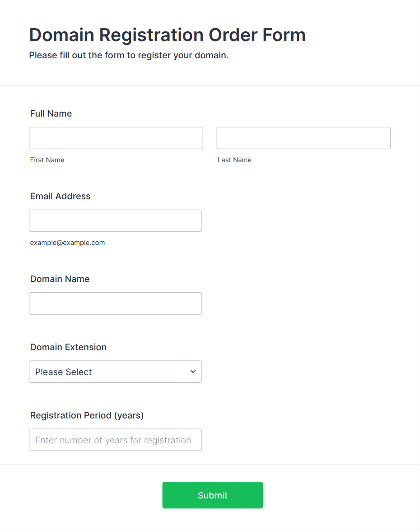Select the Domain Name input box
The image size is (420, 531).
pyautogui.click(x=116, y=303)
